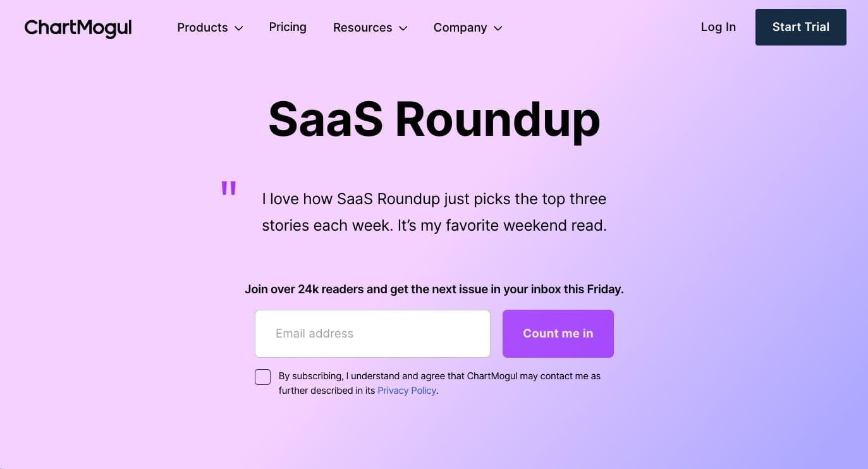Viewport: 868px width, 469px height.
Task: Click the chevron beside Resources
Action: coord(404,28)
